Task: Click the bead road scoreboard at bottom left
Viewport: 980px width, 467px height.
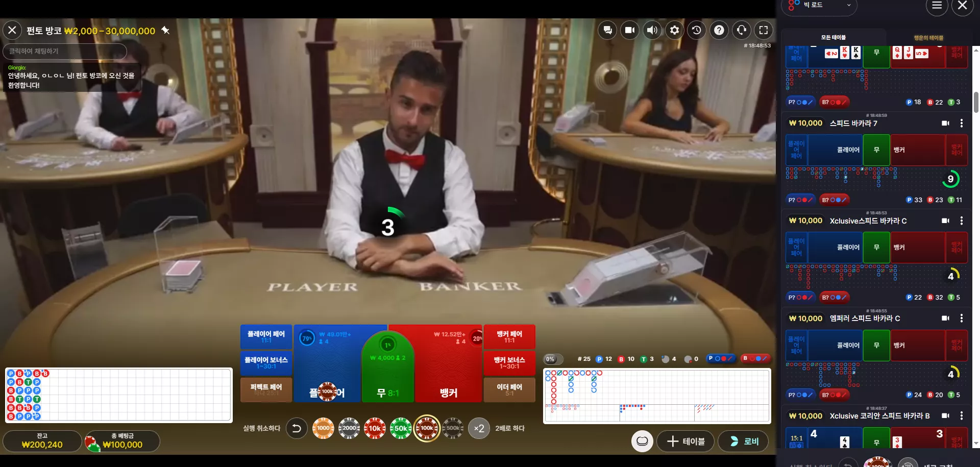Action: pos(119,395)
